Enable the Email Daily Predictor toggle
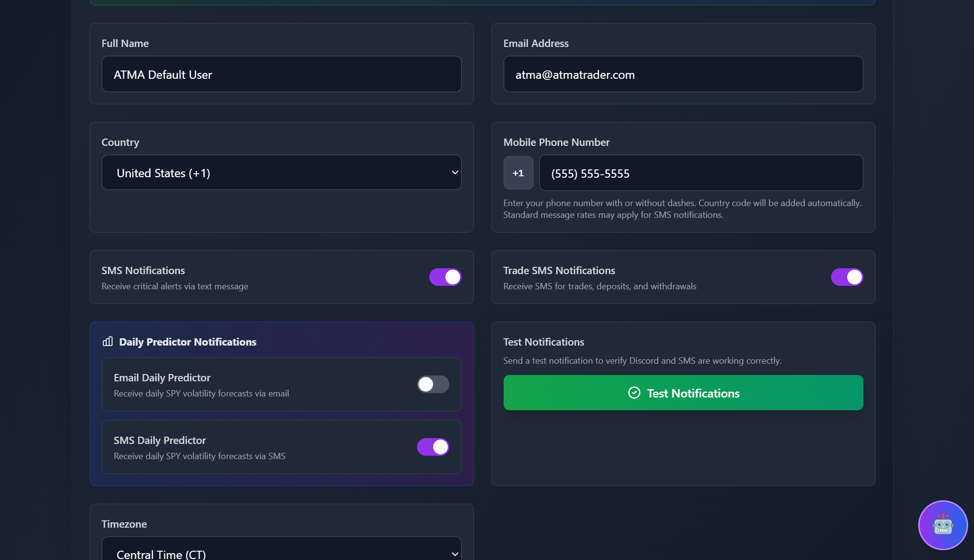Viewport: 974px width, 560px height. [x=433, y=384]
